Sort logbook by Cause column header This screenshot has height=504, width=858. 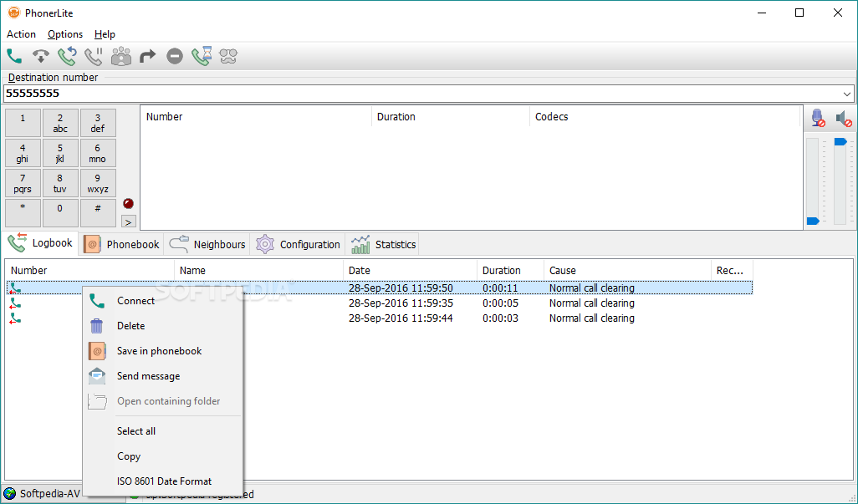627,271
